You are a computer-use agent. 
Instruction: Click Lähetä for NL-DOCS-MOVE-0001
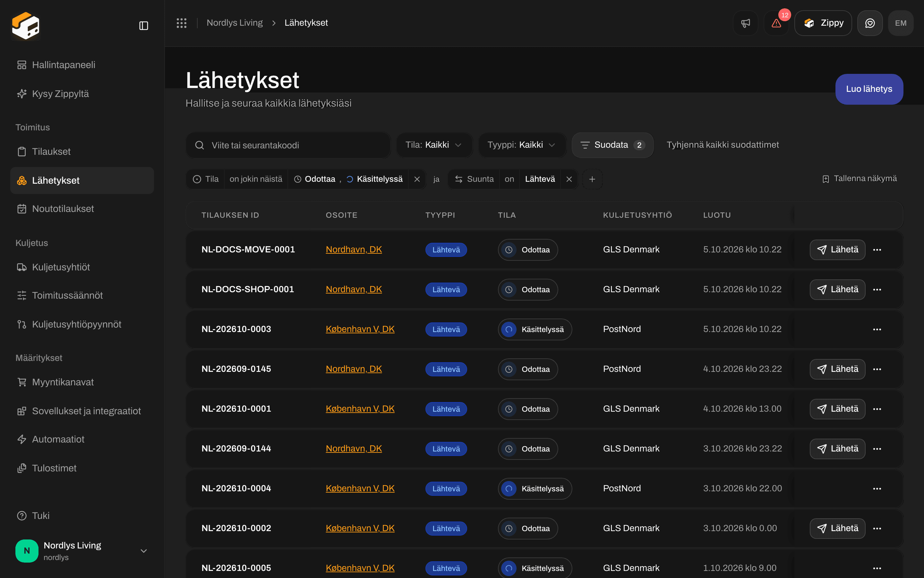(837, 250)
